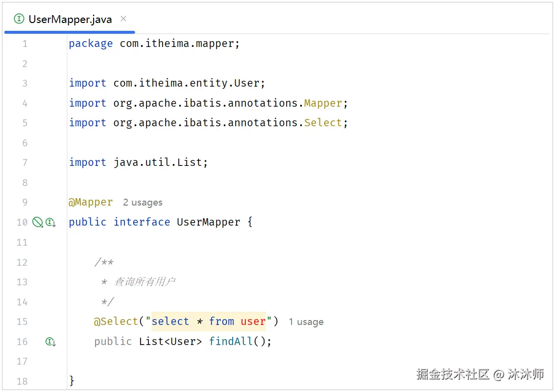
Task: Show the '2 usages' hint above UserMapper
Action: coord(143,203)
